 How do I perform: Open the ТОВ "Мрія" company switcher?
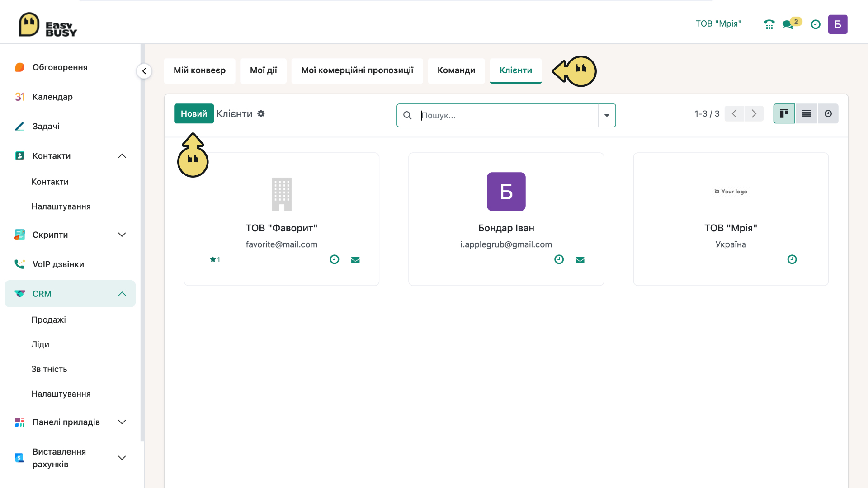point(718,24)
